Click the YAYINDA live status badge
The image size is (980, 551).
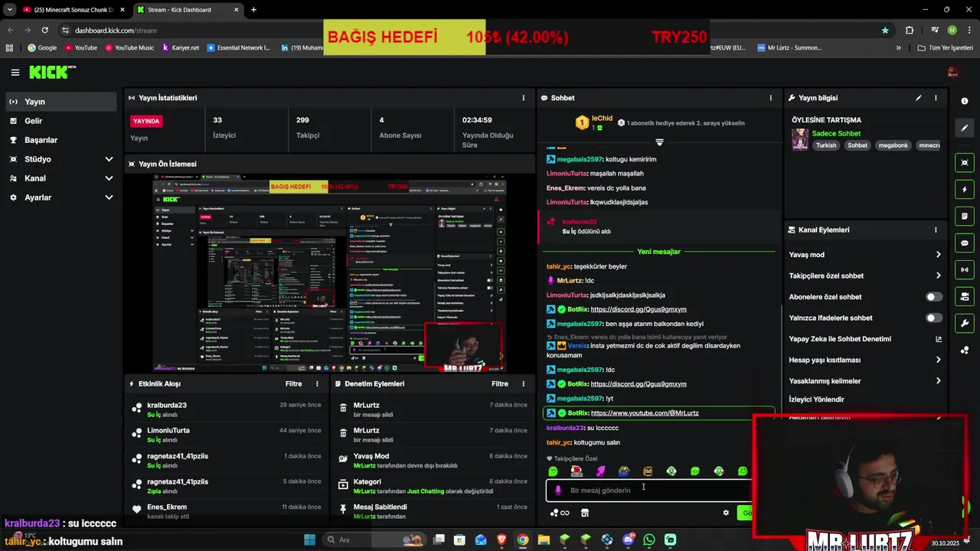tap(146, 121)
